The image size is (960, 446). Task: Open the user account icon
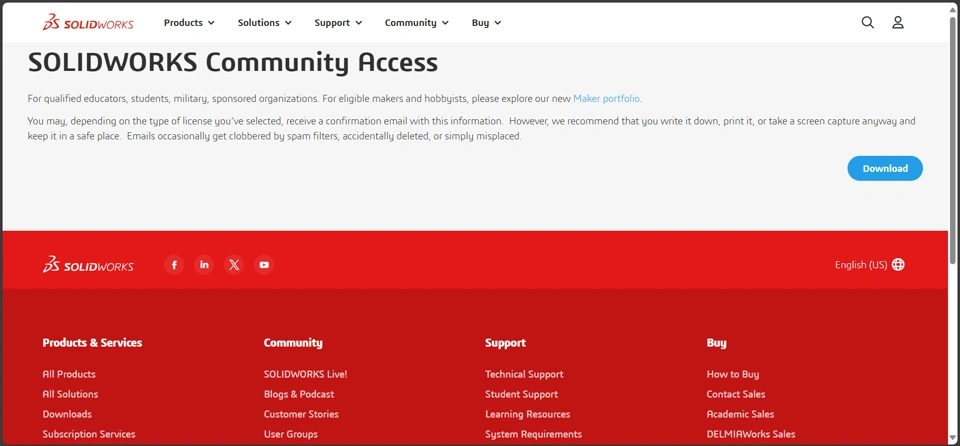point(898,23)
